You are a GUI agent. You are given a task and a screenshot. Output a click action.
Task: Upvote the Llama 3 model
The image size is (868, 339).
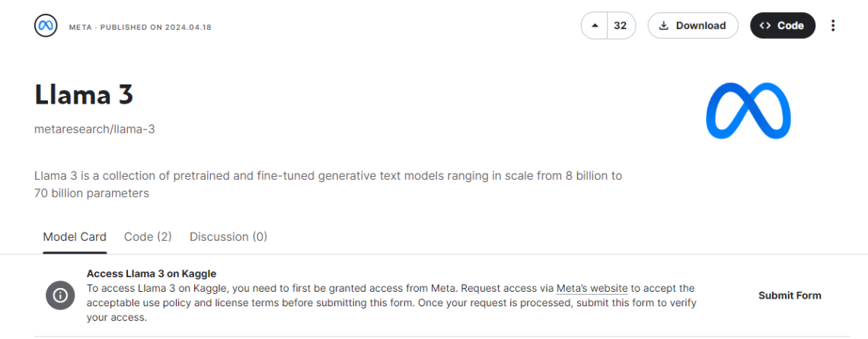pyautogui.click(x=594, y=26)
